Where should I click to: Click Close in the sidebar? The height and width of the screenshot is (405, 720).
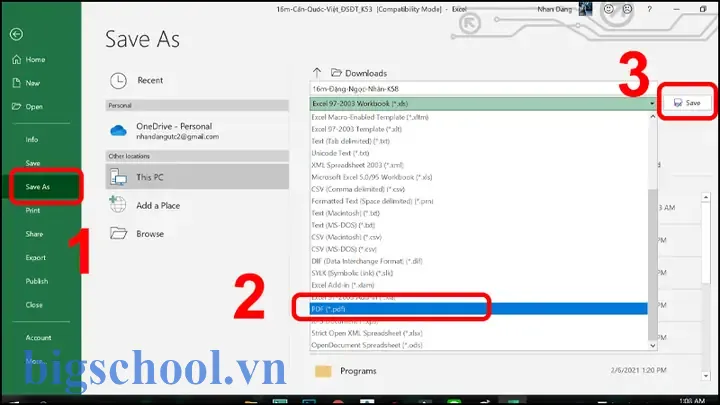[34, 305]
